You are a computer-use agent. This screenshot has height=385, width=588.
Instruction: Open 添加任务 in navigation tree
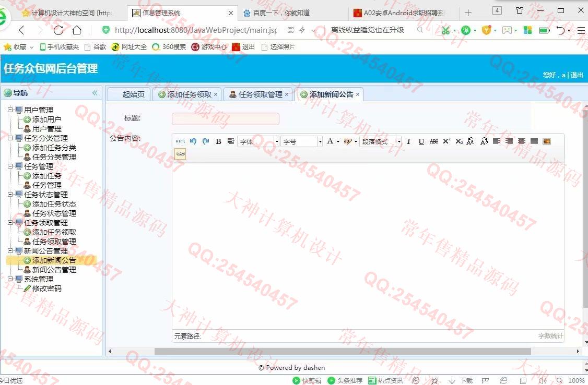click(x=46, y=176)
